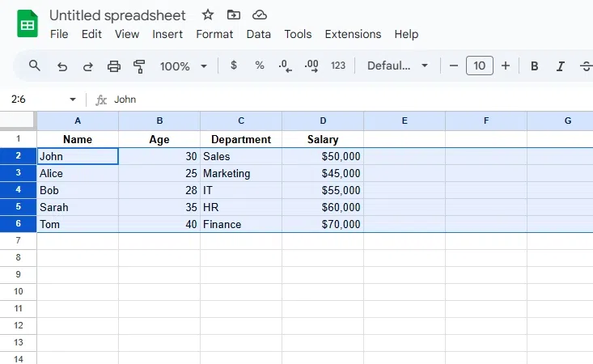Click the move to folder icon
593x364 pixels.
click(233, 15)
